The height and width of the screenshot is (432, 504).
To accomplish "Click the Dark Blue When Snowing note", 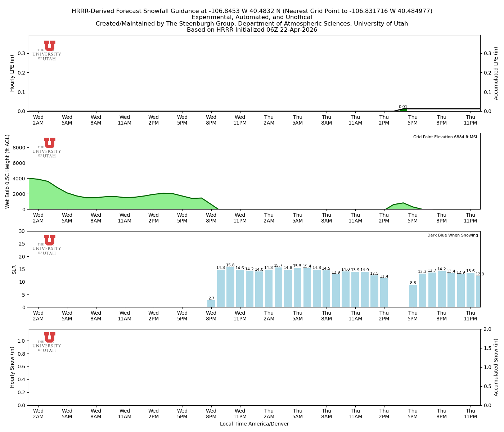I will [x=453, y=235].
